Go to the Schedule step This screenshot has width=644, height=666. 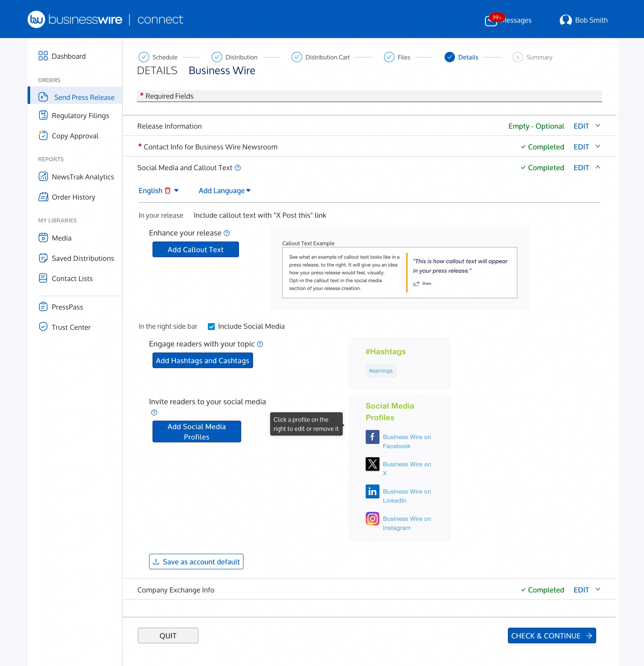[x=158, y=57]
